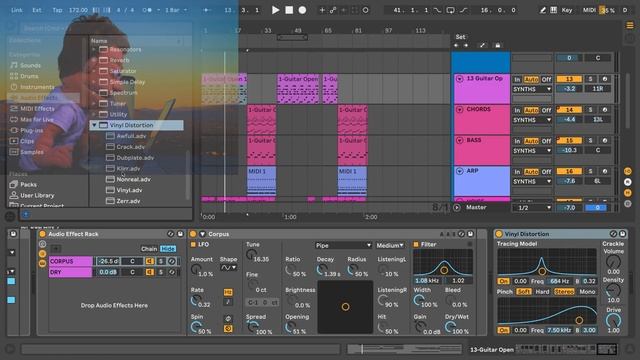Show the Macro controls in Audio Effect Rack
Viewport: 640px width, 360px height.
click(42, 244)
